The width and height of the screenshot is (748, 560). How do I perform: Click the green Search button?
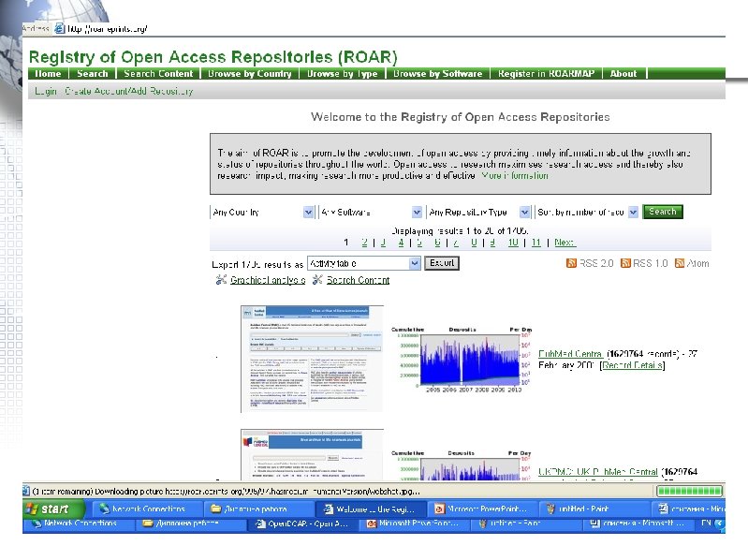(x=663, y=212)
